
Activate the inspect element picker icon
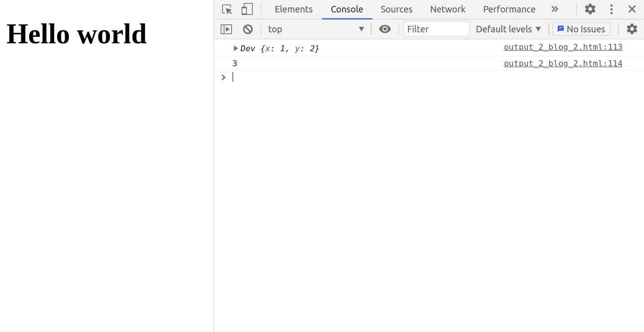click(227, 9)
